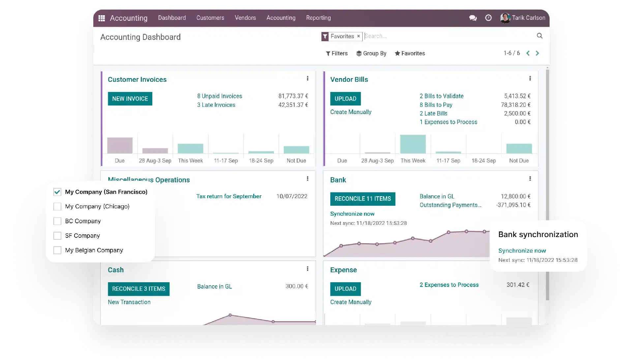Open the activities clock icon
The width and height of the screenshot is (633, 364).
pyautogui.click(x=488, y=18)
